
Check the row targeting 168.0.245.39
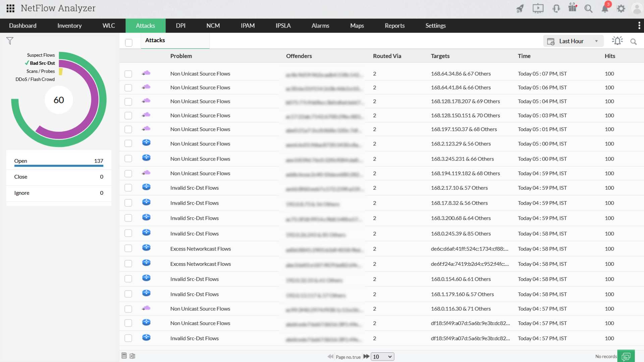tap(128, 234)
